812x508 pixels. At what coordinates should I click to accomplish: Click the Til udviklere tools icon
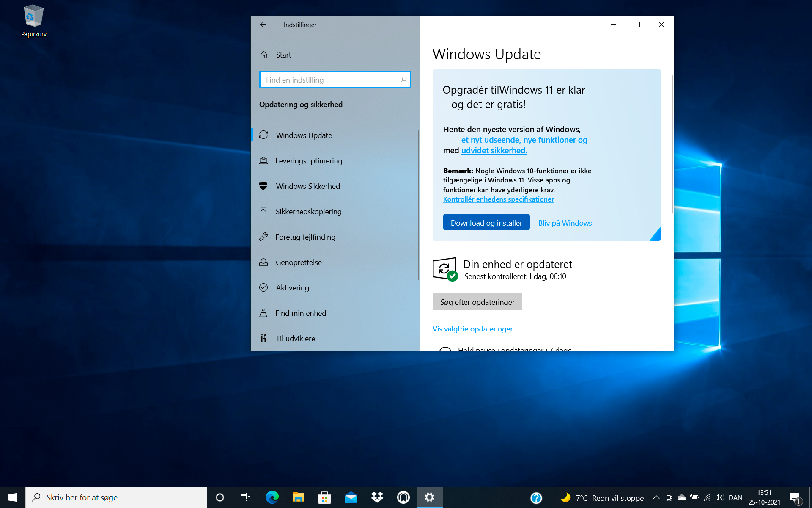(263, 338)
